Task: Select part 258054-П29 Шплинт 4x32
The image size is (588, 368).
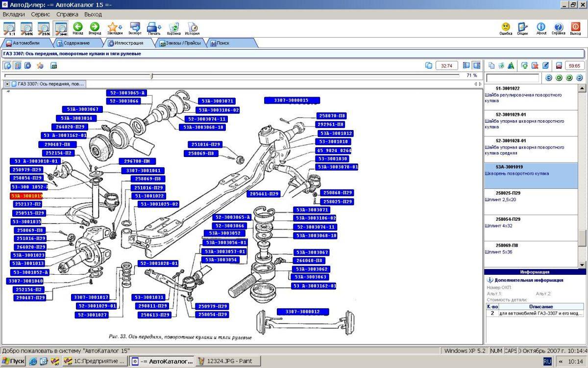Action: click(531, 228)
